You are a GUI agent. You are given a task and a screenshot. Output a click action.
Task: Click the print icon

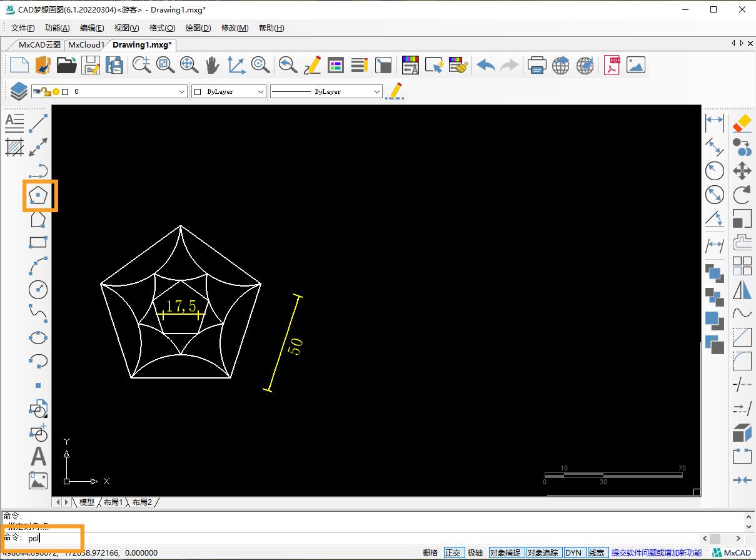tap(537, 65)
